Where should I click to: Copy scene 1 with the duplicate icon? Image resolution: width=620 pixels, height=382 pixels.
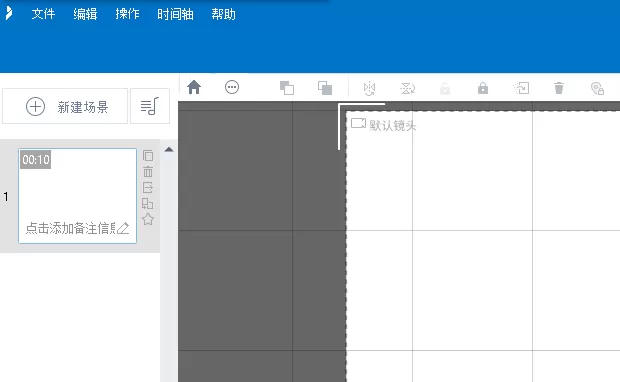coord(148,155)
